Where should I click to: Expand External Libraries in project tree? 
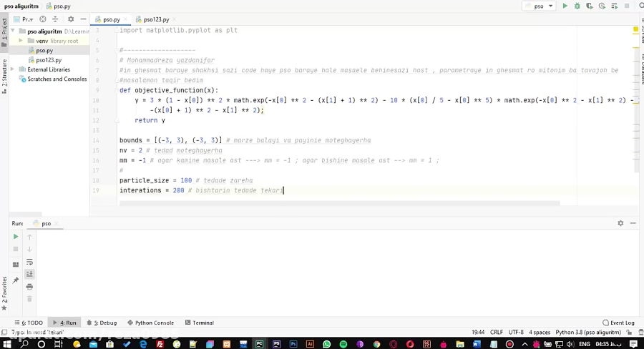click(x=14, y=69)
